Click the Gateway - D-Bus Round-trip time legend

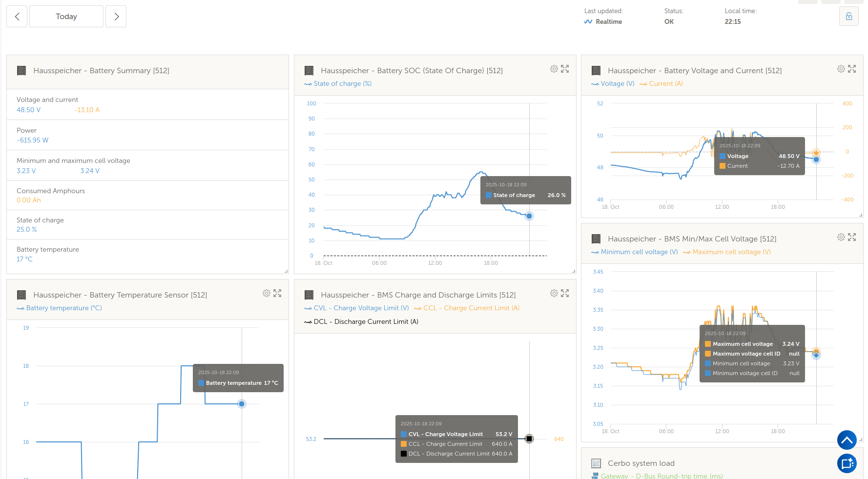[661, 476]
